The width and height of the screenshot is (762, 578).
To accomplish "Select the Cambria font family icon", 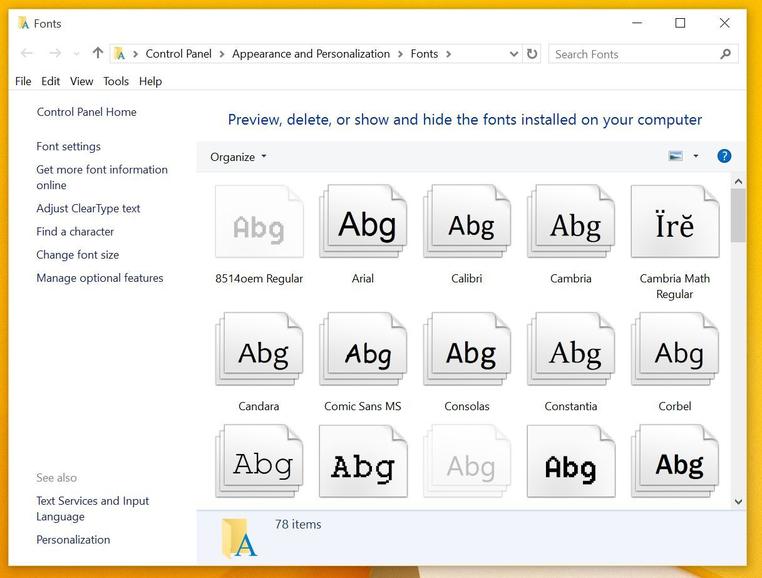I will [x=571, y=222].
